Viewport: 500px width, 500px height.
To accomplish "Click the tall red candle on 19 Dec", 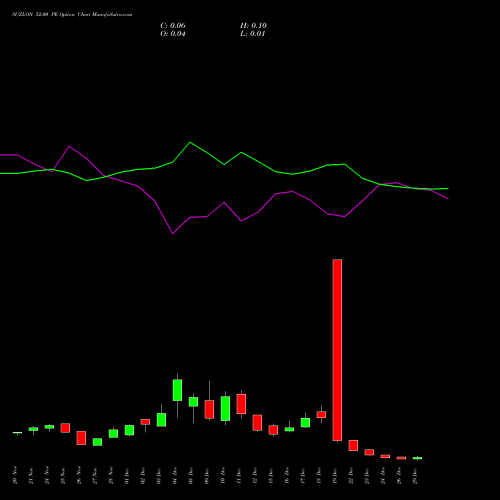I will click(337, 350).
